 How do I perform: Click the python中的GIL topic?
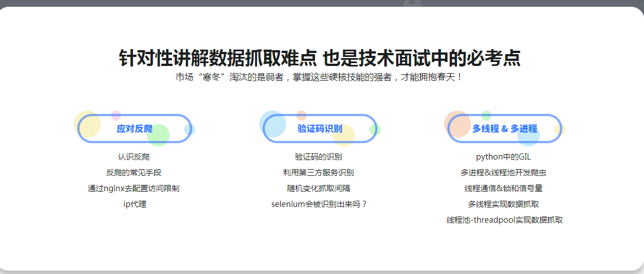coord(503,157)
